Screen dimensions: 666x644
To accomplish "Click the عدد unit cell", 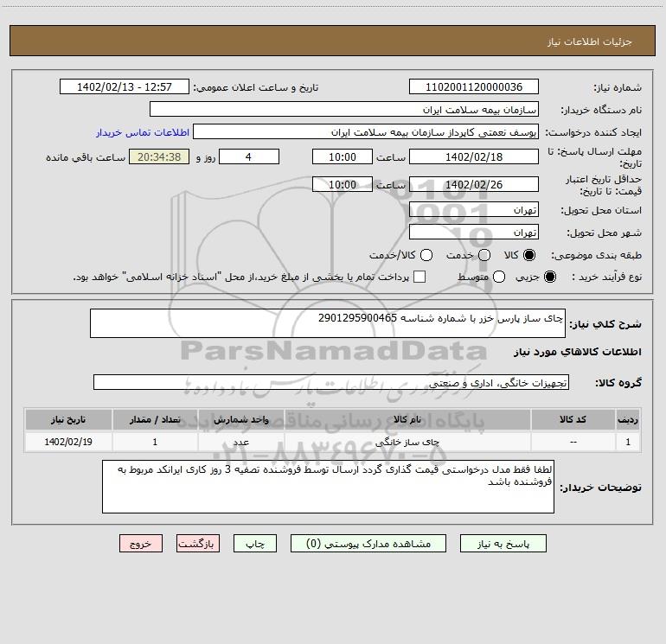I will (x=240, y=442).
